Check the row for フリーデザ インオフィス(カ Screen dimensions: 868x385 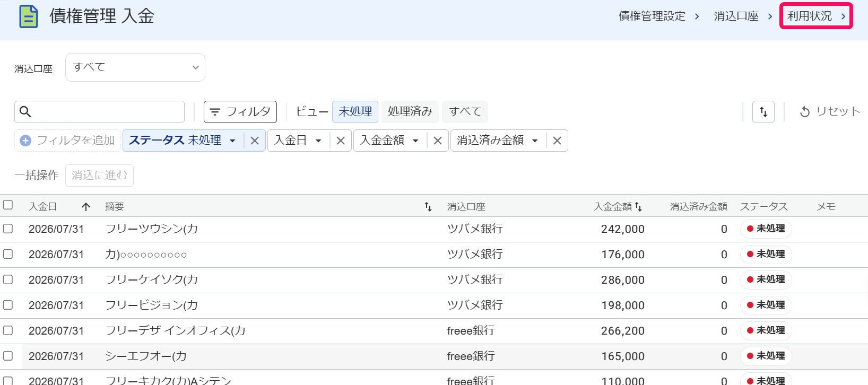[8, 330]
